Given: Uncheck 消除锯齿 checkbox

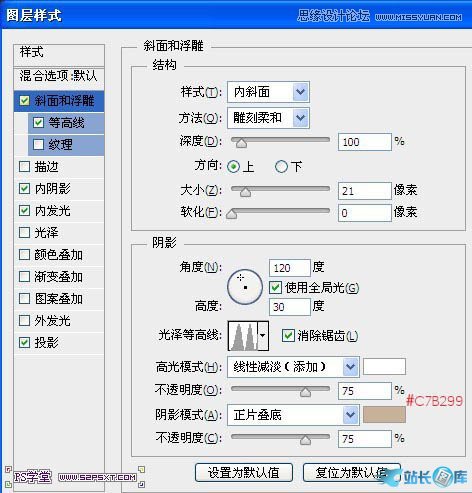Looking at the screenshot, I should tap(288, 335).
